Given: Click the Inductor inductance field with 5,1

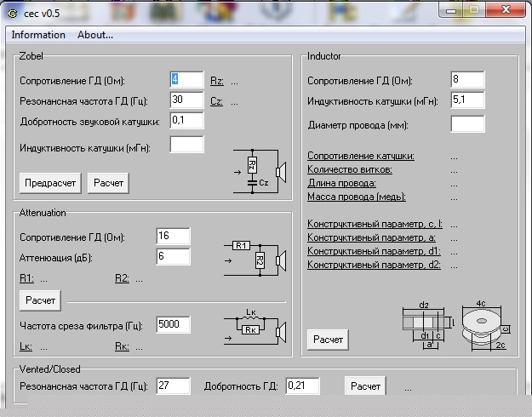Looking at the screenshot, I should [467, 100].
